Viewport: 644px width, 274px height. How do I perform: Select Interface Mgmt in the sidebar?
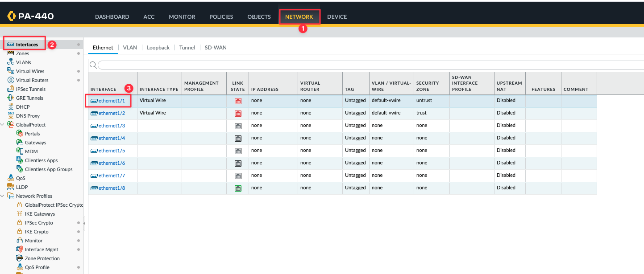click(x=42, y=249)
